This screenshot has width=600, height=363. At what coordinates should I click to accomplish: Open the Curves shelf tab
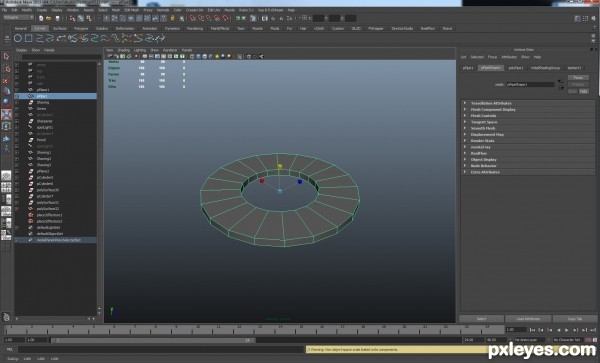coord(40,28)
